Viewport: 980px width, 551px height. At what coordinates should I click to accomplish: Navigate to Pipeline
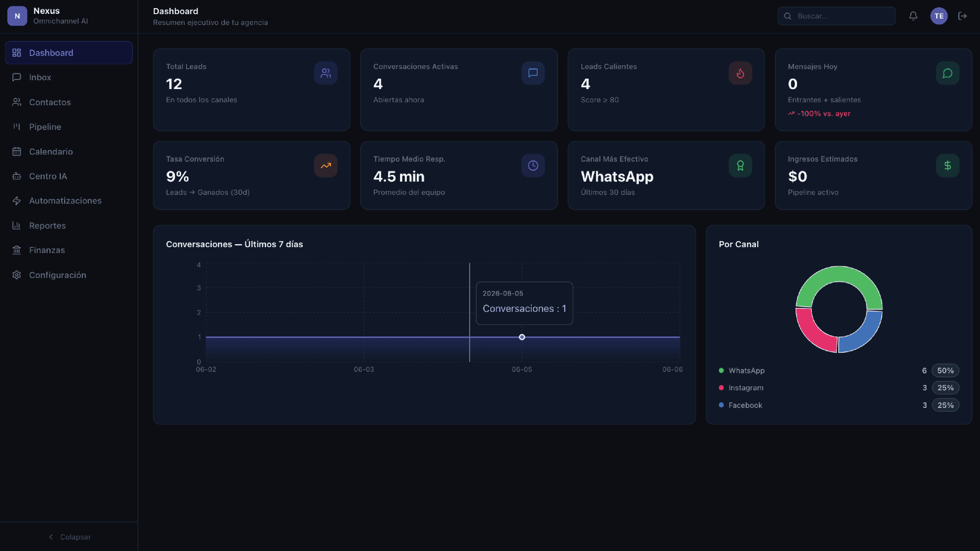(69, 127)
